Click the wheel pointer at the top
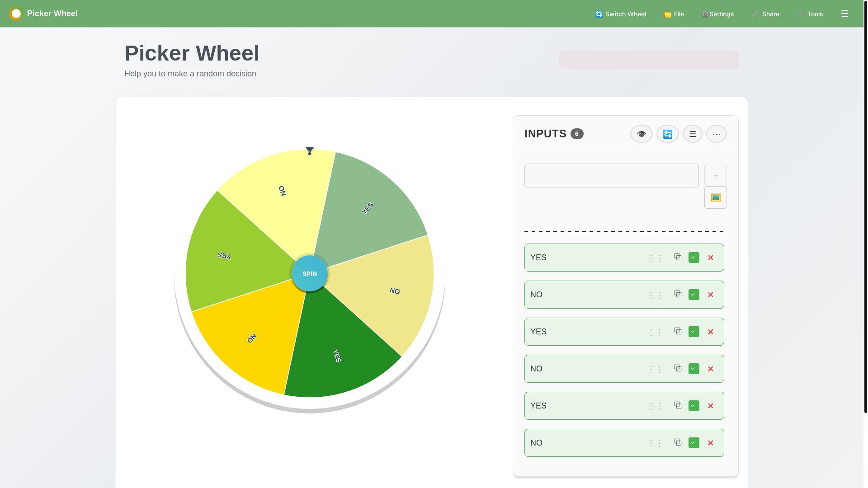This screenshot has height=488, width=868. coord(310,150)
